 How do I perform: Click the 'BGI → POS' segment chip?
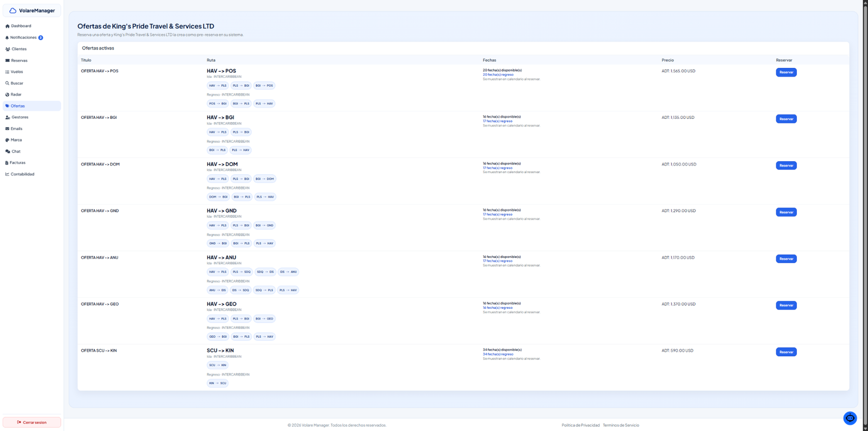pos(264,86)
